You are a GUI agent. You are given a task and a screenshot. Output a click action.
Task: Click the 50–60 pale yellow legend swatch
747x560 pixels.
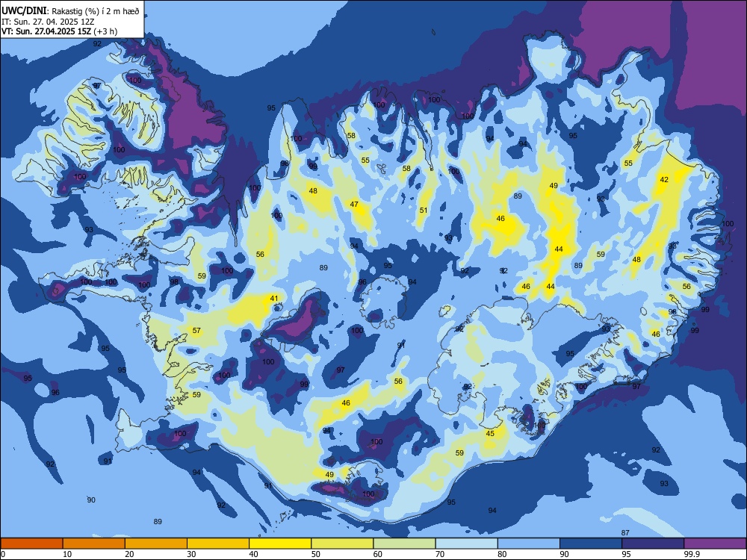[x=342, y=544]
